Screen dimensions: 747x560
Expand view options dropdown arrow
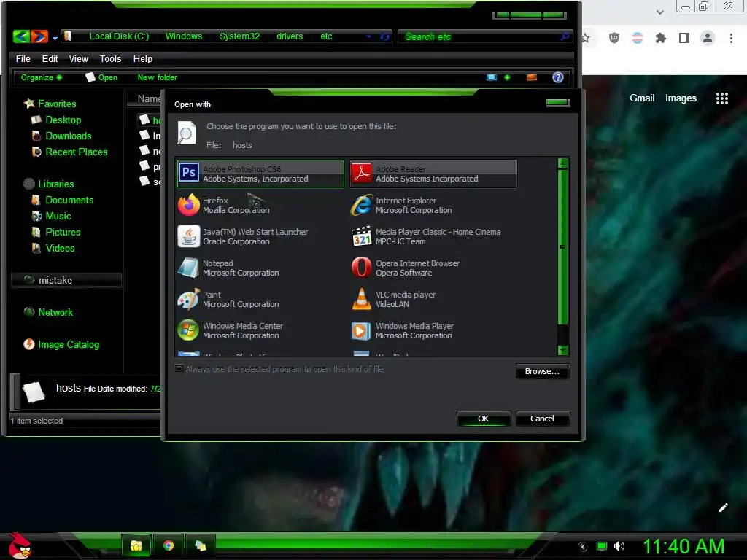[508, 77]
